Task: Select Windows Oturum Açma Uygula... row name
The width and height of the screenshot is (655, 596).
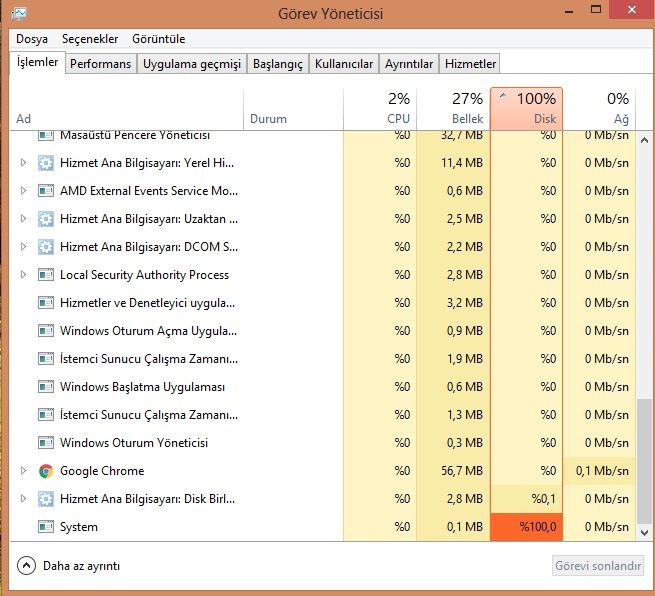Action: coord(149,331)
